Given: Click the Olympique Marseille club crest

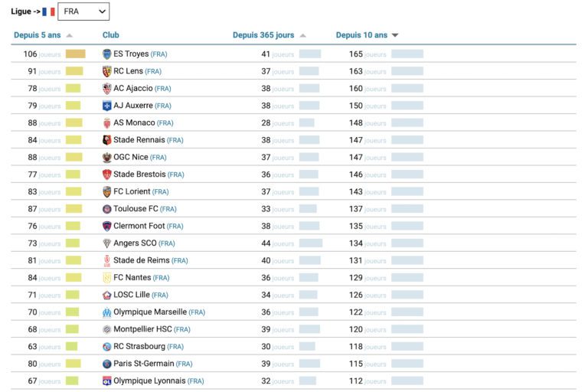Looking at the screenshot, I should coord(107,312).
